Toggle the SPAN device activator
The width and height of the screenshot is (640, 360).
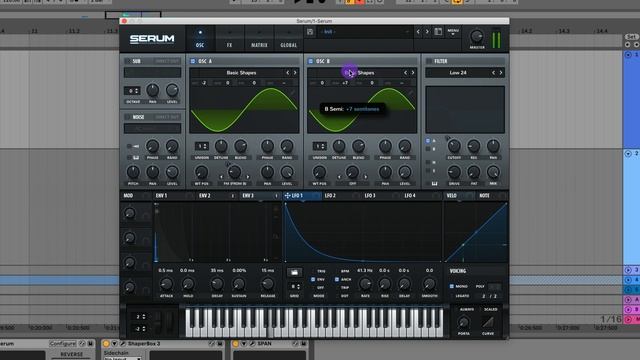pyautogui.click(x=236, y=344)
